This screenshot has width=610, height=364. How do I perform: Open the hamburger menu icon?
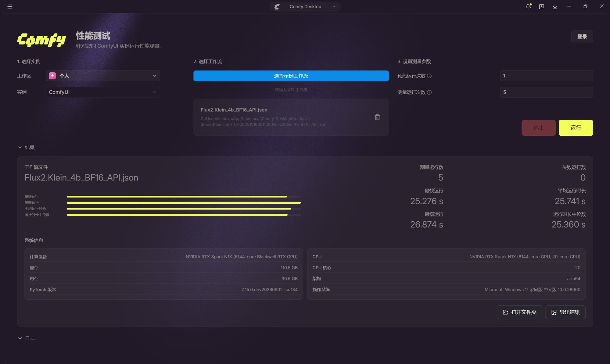10,6
